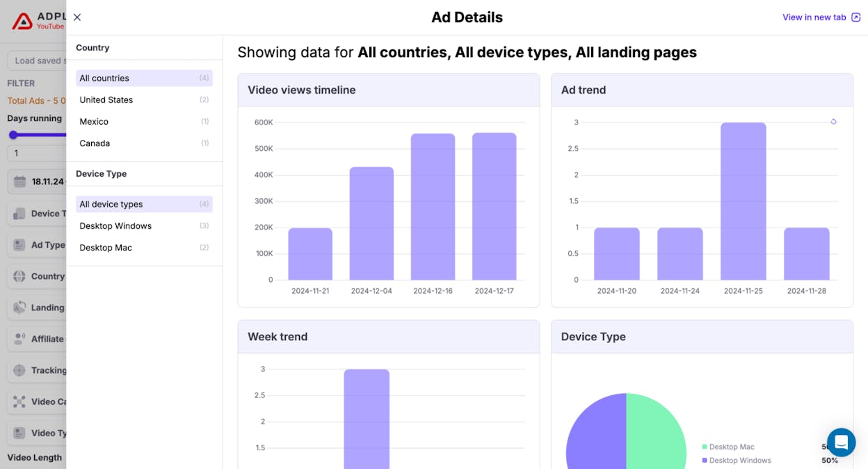Click the Days running slider handle
This screenshot has width=868, height=469.
[x=13, y=134]
